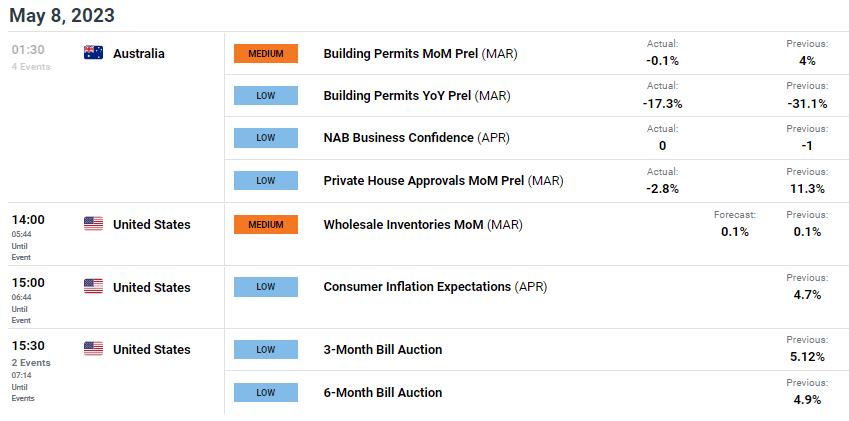Click the Australia country label
This screenshot has height=421, width=849.
pyautogui.click(x=139, y=54)
